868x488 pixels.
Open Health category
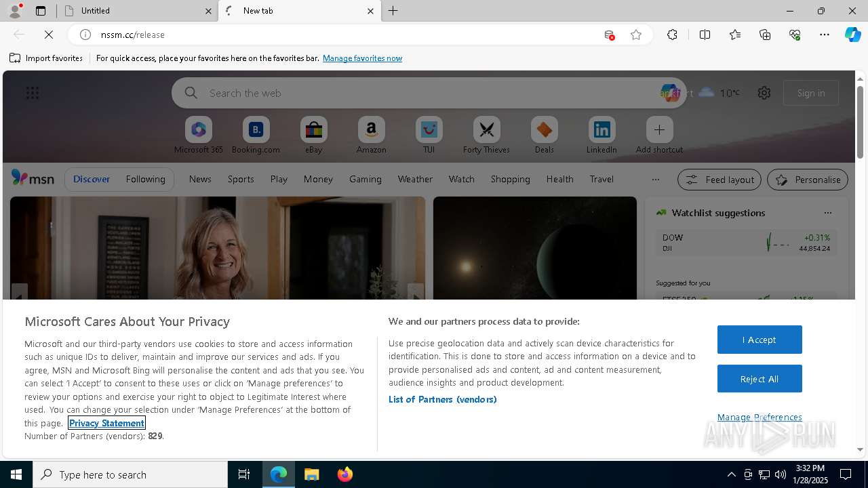point(560,179)
